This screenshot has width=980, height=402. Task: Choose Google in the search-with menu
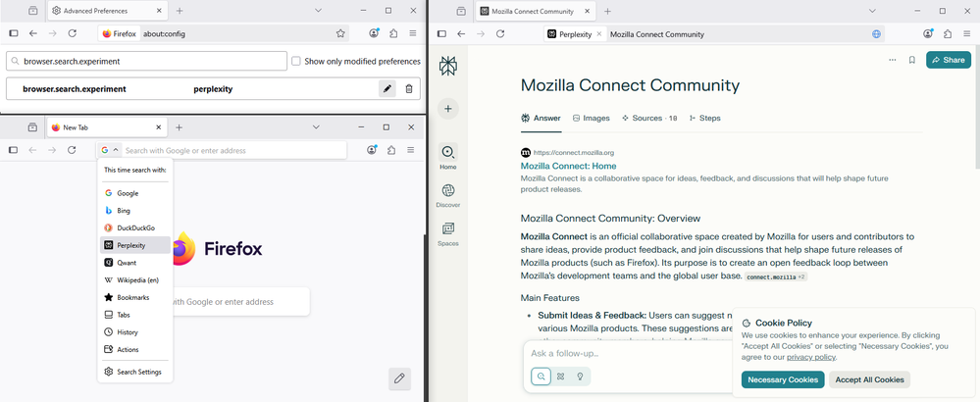135,193
